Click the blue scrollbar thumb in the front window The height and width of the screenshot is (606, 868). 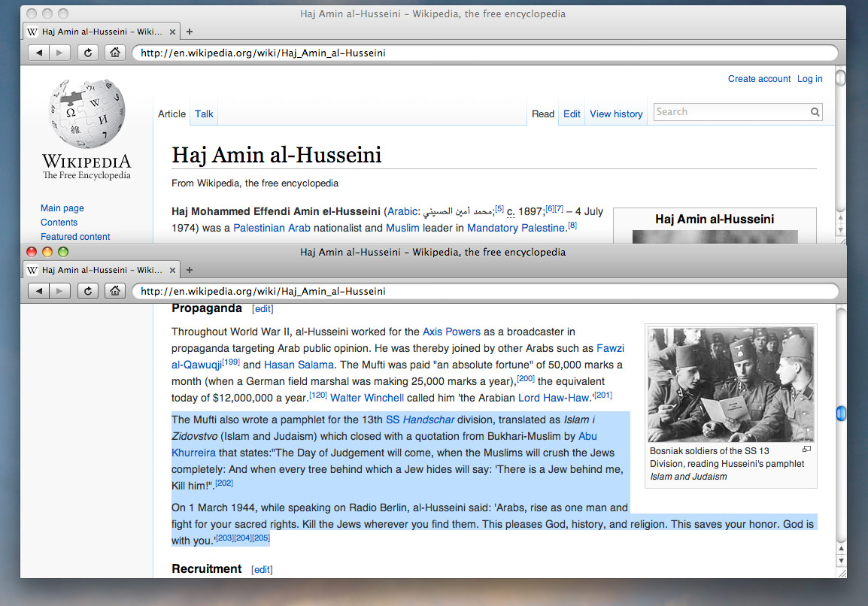841,413
